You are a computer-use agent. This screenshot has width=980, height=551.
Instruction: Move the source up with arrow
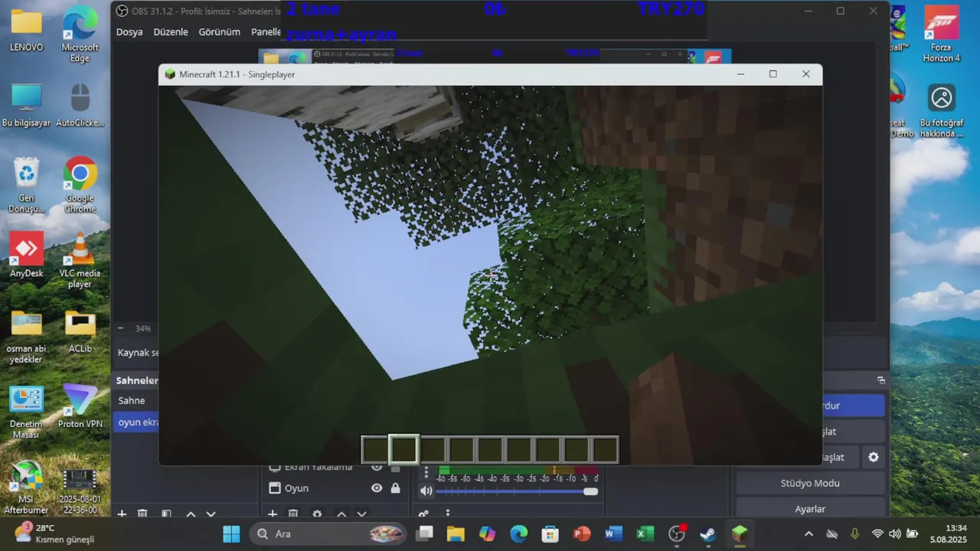point(341,514)
